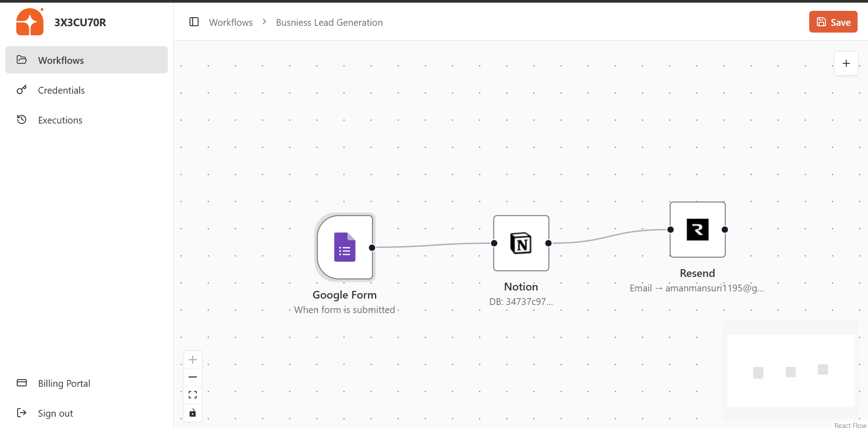Select the Notion node icon
The image size is (868, 428).
(521, 243)
